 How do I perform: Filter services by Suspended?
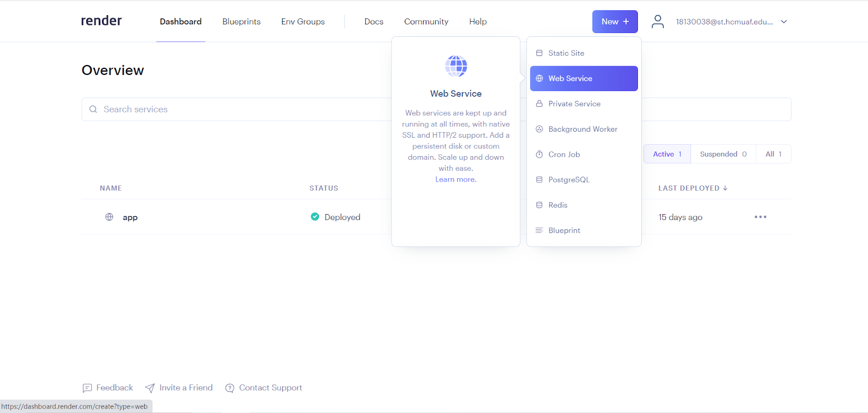(723, 154)
